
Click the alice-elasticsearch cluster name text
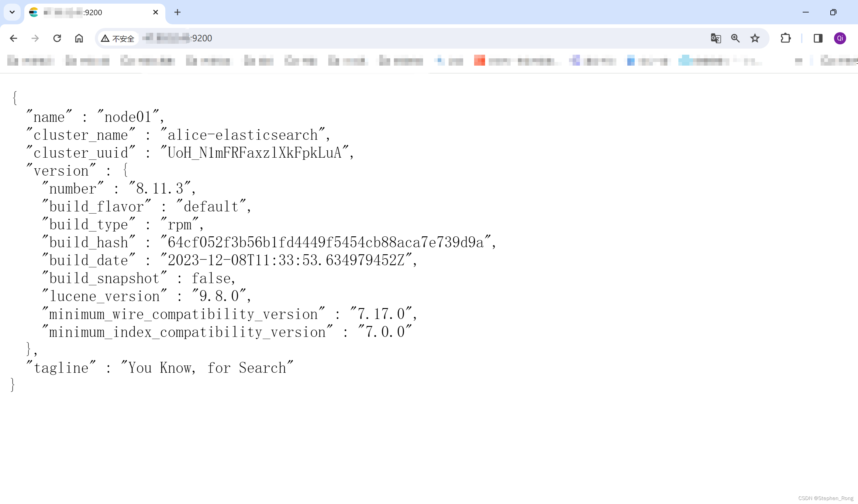243,135
